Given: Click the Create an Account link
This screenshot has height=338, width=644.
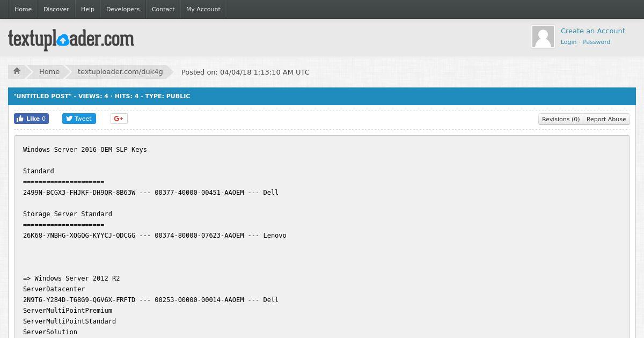Looking at the screenshot, I should coord(593,31).
